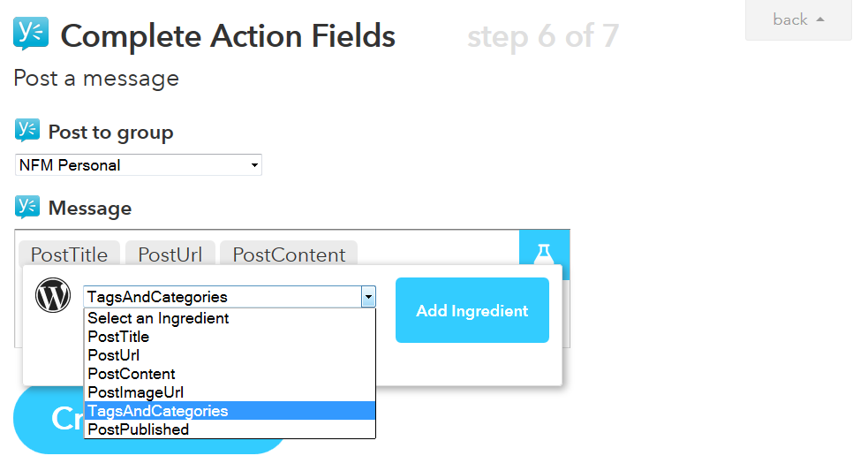Choose PostTitle from the ingredient list
Viewport: 868px width, 471px height.
[x=118, y=337]
